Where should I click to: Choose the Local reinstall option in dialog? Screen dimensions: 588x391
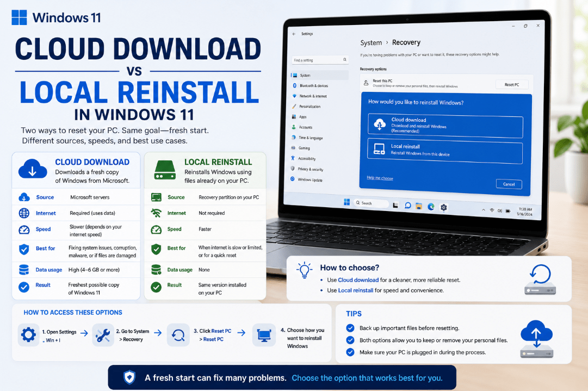(x=445, y=151)
